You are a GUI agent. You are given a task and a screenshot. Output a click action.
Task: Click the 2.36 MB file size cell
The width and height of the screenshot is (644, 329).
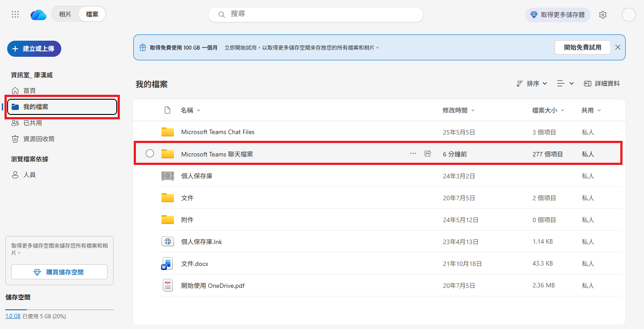coord(543,285)
